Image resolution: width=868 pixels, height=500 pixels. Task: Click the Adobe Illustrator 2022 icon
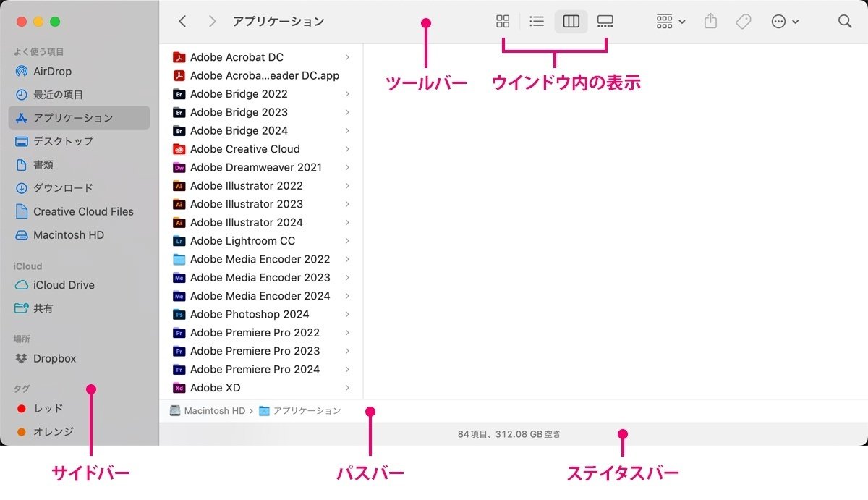pyautogui.click(x=179, y=186)
